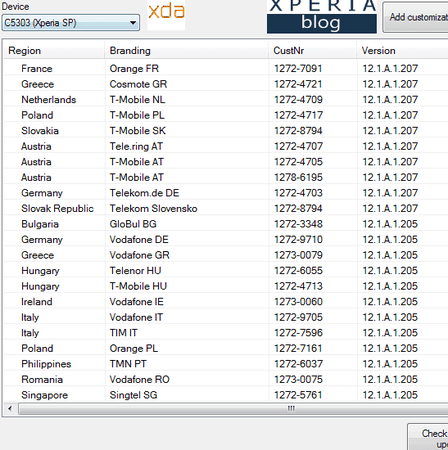Select the T-Mobile PL row
This screenshot has height=450, width=448.
[226, 115]
